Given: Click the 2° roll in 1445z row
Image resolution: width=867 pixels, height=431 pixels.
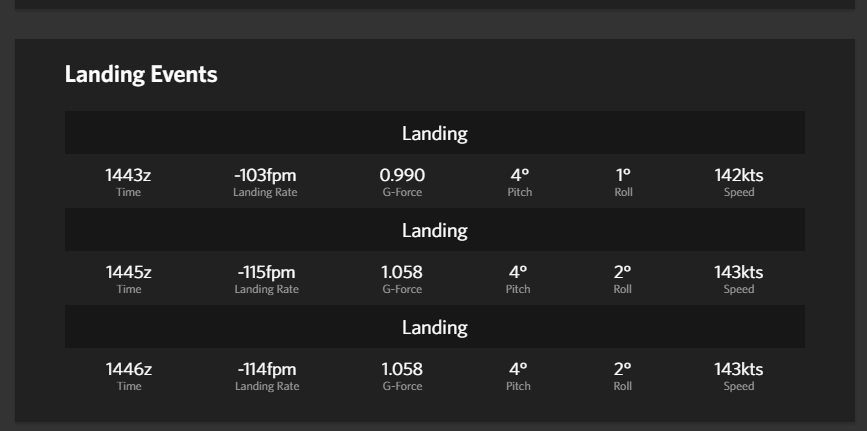Looking at the screenshot, I should (x=623, y=272).
